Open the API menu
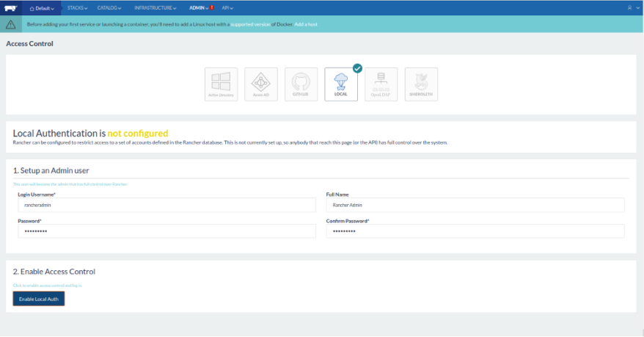Viewport: 644px width, 337px height. click(x=228, y=7)
